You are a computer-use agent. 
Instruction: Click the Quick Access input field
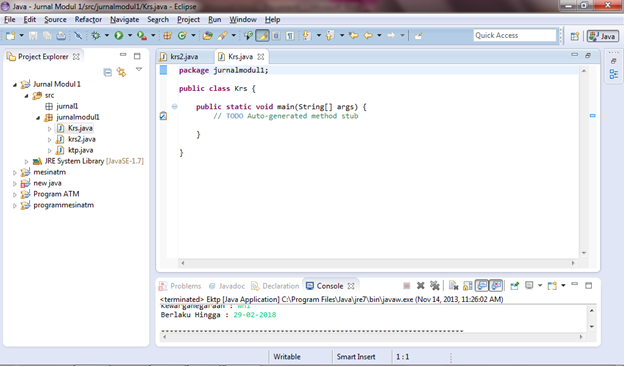515,35
